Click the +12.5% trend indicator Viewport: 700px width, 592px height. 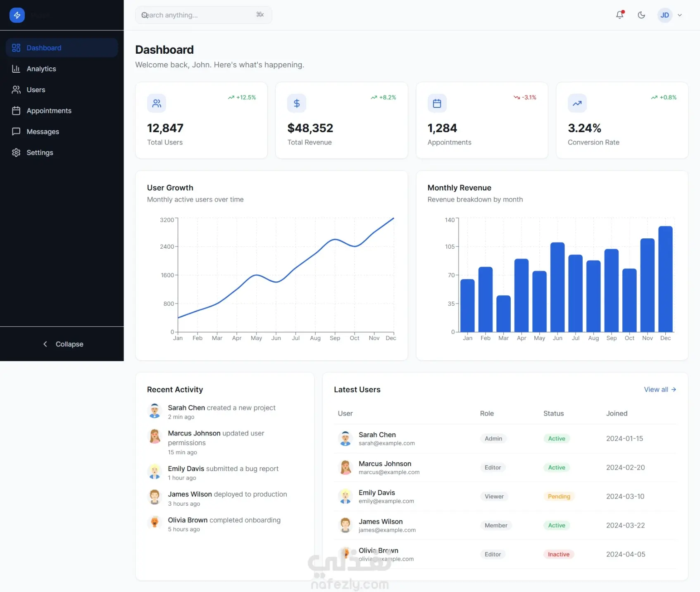(242, 97)
